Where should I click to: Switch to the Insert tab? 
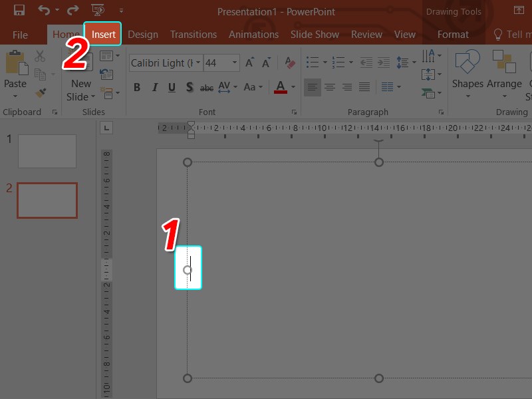[103, 35]
